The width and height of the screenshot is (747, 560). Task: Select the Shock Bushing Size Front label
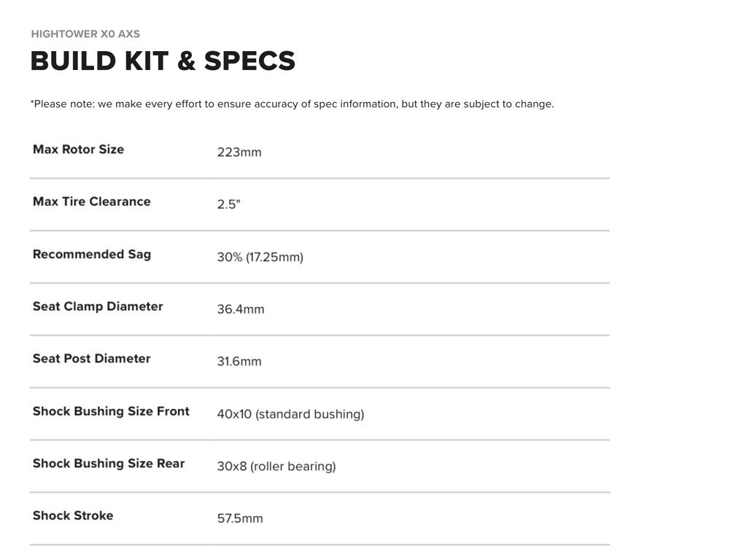click(111, 411)
